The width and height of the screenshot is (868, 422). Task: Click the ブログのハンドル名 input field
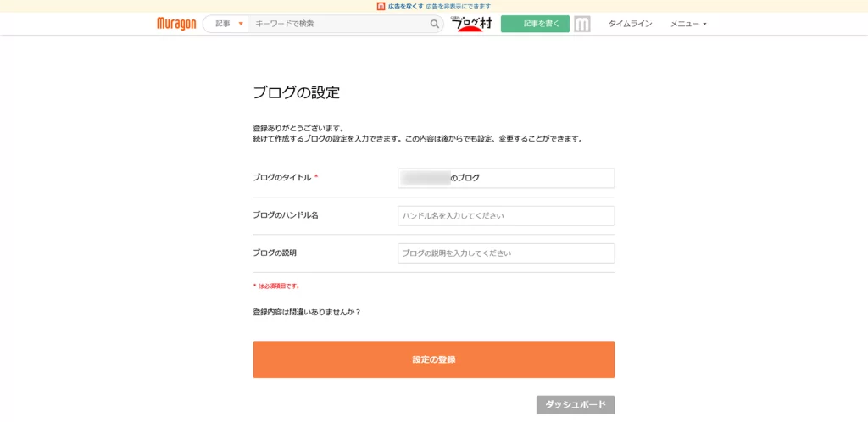pyautogui.click(x=506, y=215)
